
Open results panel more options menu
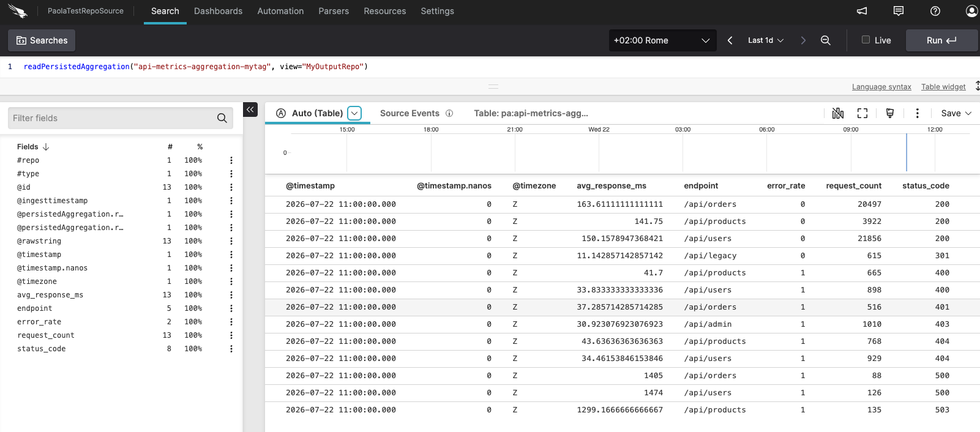[917, 113]
